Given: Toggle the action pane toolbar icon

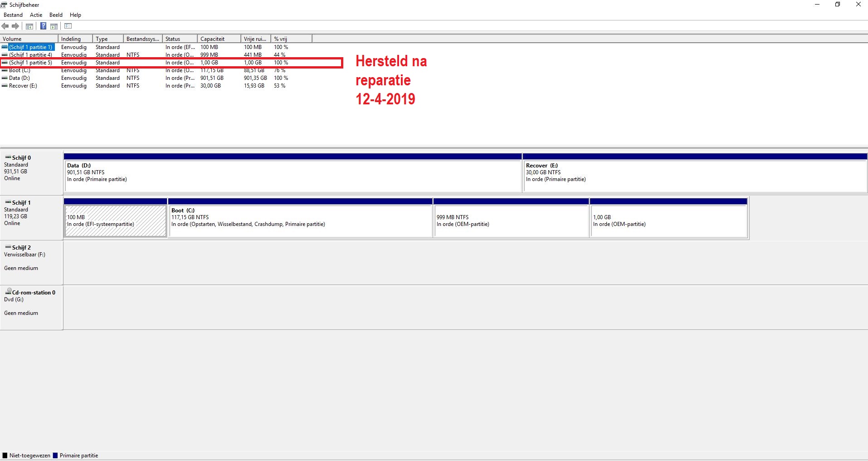Looking at the screenshot, I should [x=54, y=26].
